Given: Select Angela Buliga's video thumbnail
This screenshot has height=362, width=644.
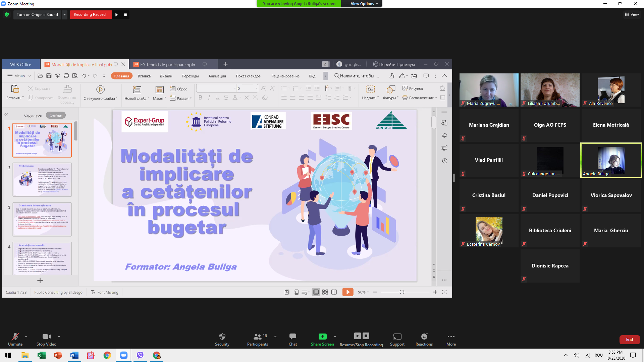Looking at the screenshot, I should [611, 160].
